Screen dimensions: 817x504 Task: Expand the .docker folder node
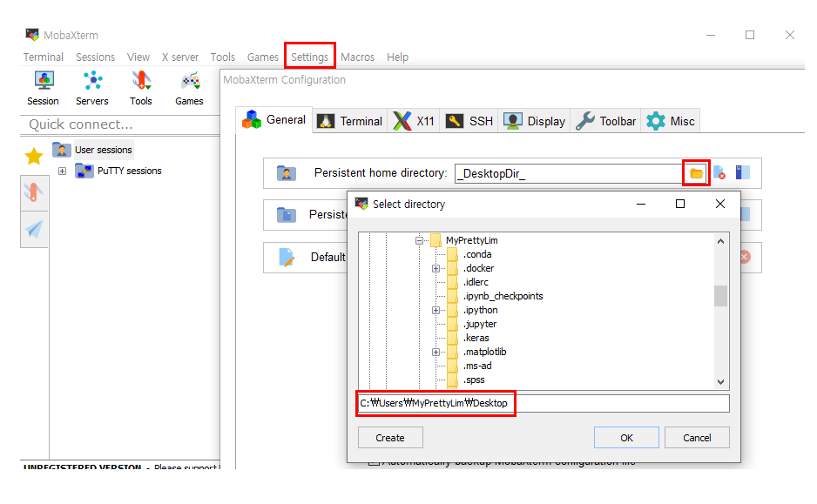[436, 269]
